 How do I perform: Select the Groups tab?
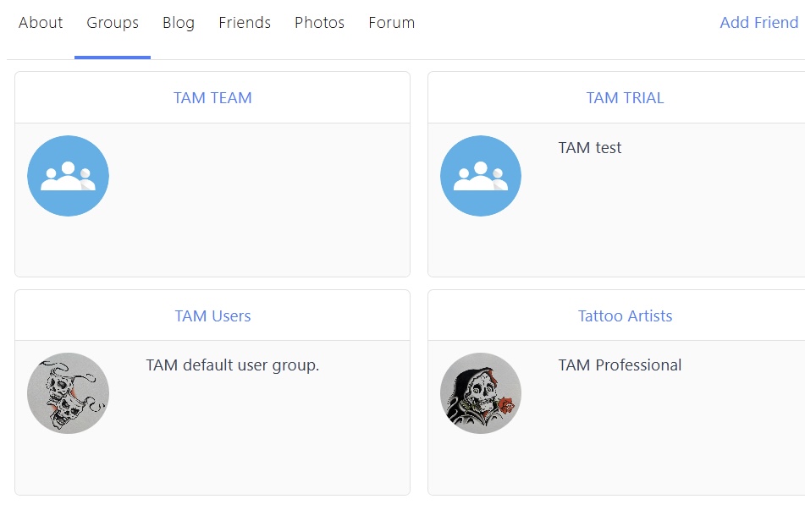pos(113,23)
